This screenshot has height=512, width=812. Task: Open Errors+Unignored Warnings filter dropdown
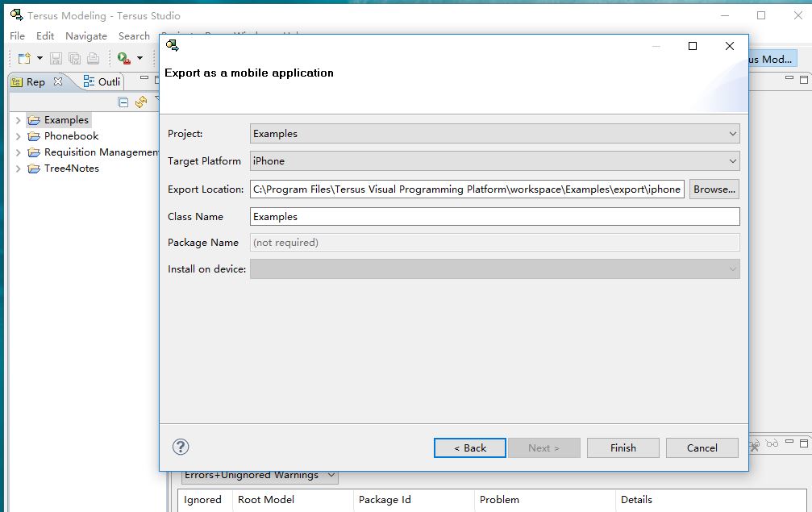tap(259, 476)
